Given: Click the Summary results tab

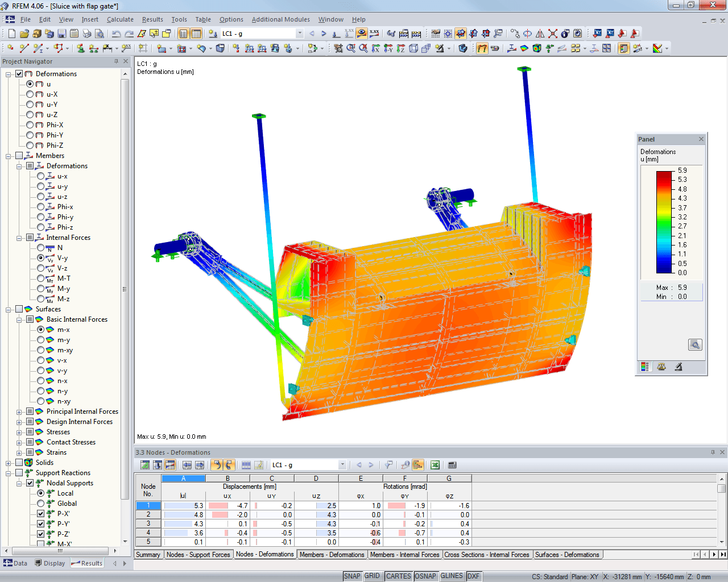Looking at the screenshot, I should [148, 554].
